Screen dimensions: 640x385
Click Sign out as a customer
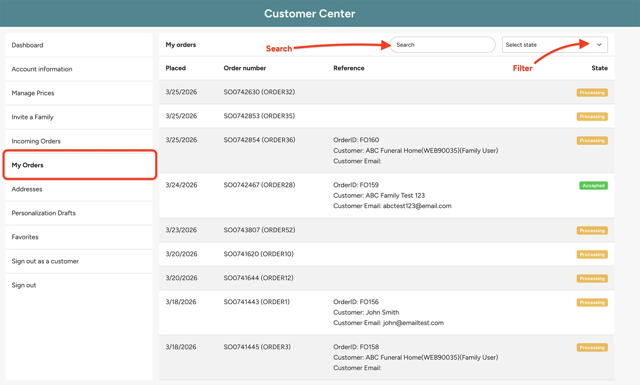point(79,261)
